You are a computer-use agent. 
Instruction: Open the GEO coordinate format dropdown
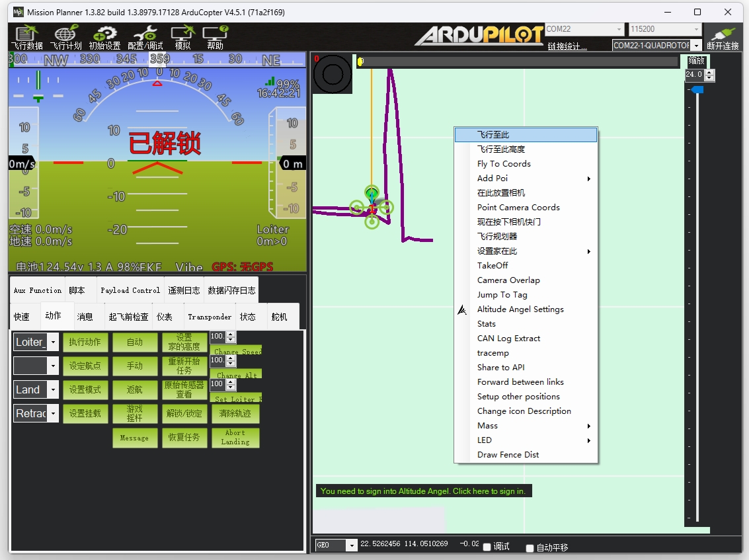pyautogui.click(x=352, y=545)
